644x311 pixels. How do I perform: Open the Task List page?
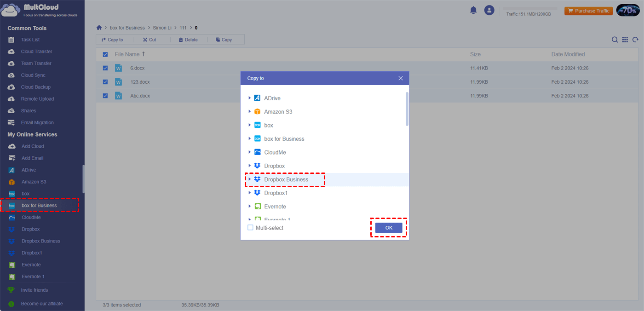[30, 40]
